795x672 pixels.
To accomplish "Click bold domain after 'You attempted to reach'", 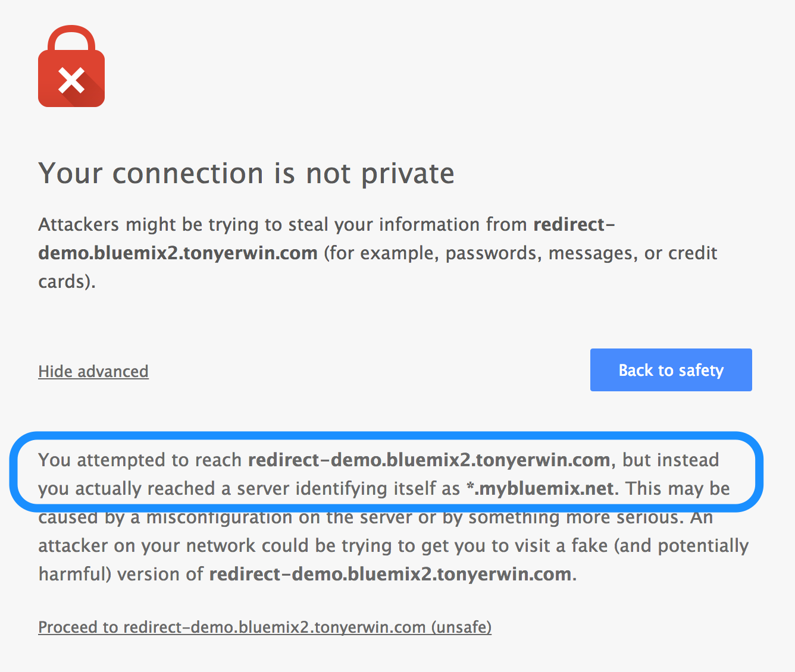I will tap(429, 460).
